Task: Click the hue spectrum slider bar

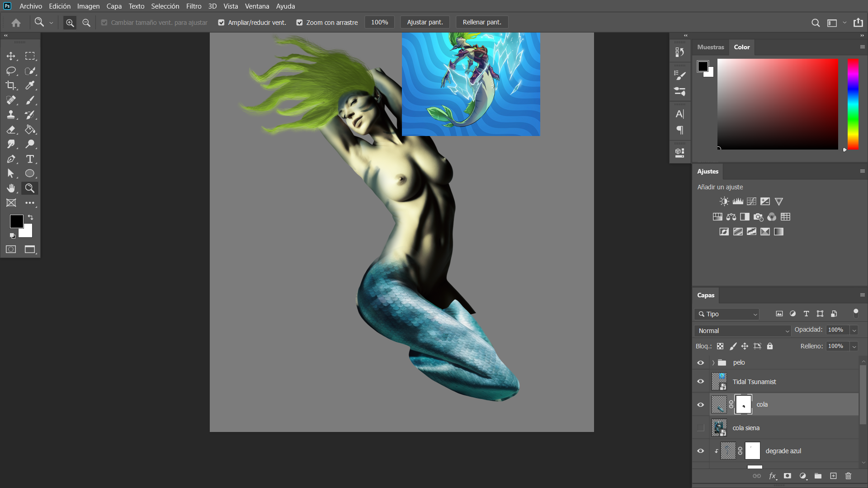Action: tap(853, 104)
